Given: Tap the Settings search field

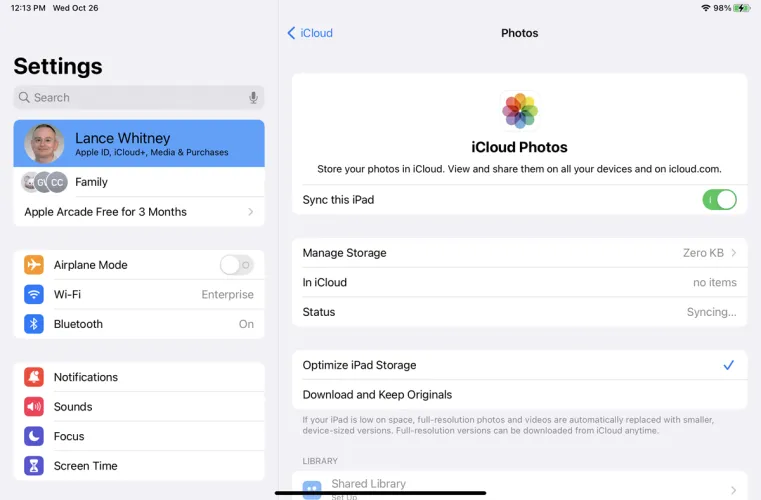Looking at the screenshot, I should tap(130, 98).
